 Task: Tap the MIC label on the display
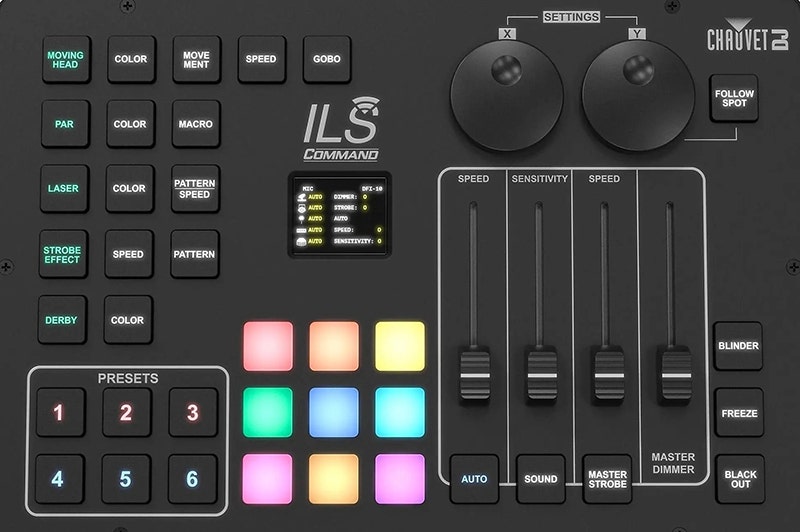(308, 188)
